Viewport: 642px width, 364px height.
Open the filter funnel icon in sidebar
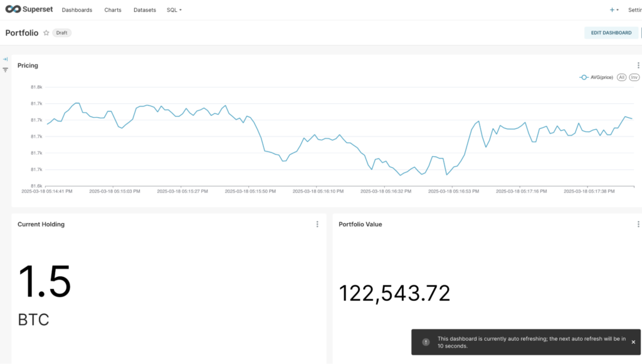click(x=5, y=70)
